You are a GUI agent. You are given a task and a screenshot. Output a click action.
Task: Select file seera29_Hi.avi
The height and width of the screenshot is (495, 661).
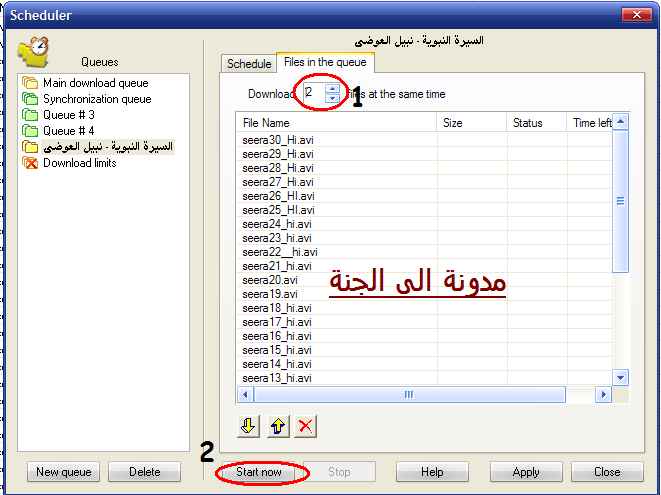click(x=278, y=154)
